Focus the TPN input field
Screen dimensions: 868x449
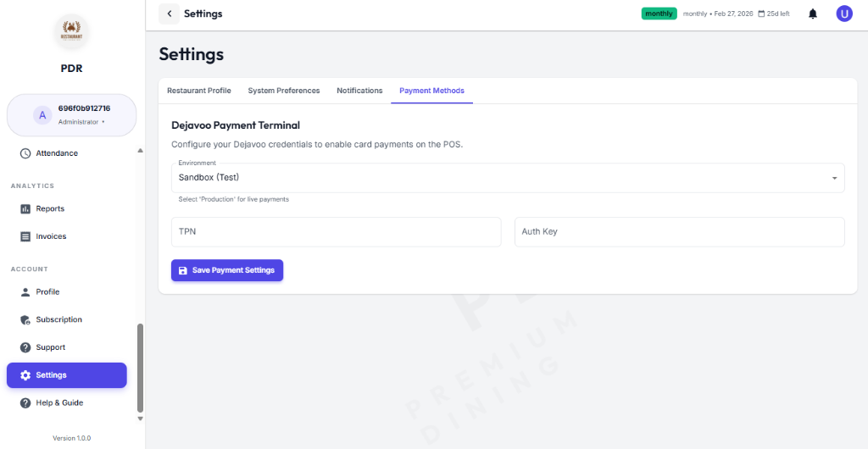coord(336,231)
